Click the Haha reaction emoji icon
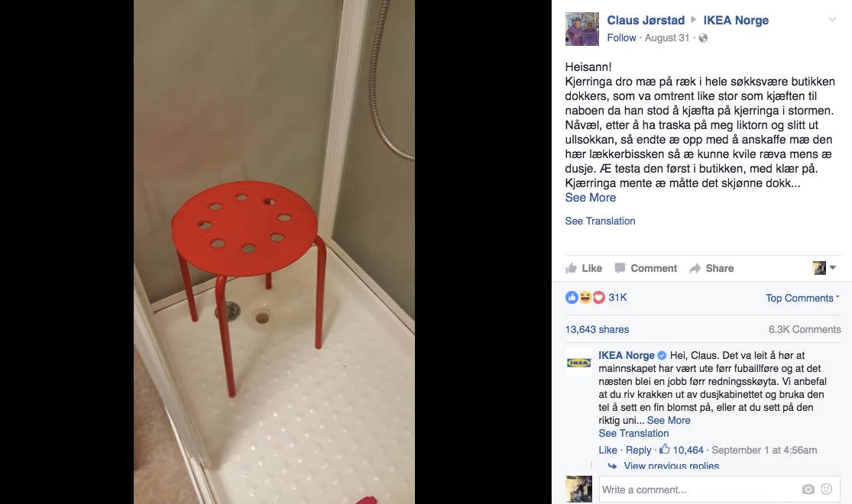Viewport: 852px width, 504px height. 585,297
